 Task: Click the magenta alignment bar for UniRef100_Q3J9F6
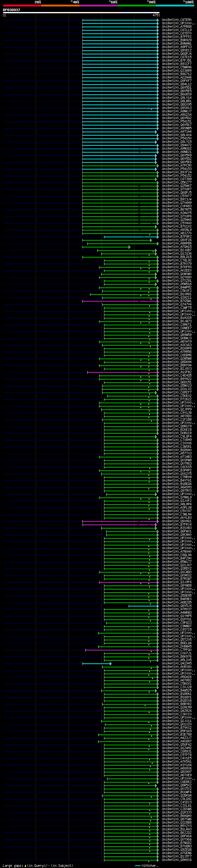click(129, 582)
